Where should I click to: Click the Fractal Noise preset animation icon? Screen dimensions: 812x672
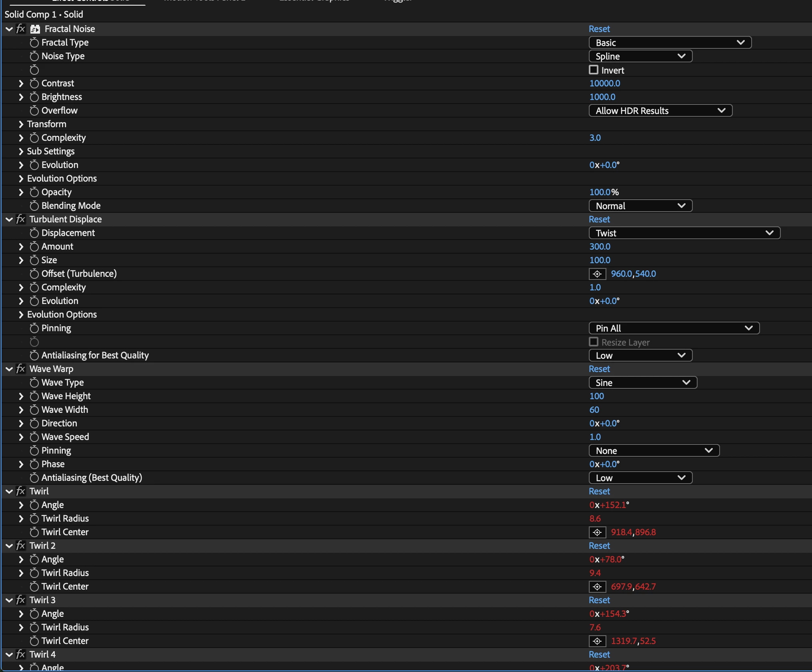[35, 29]
